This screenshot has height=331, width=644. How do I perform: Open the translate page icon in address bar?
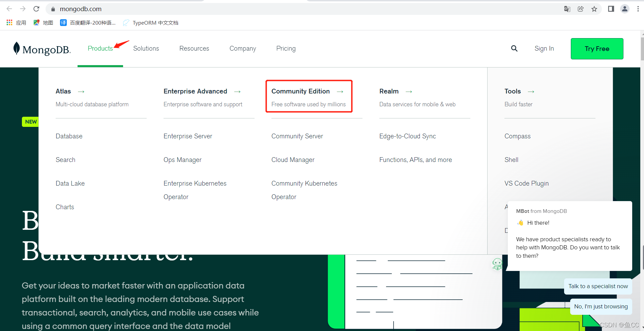coord(567,9)
